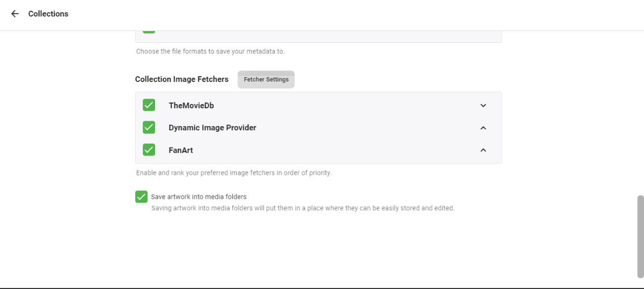Screen dimensions: 644x289
Task: Select the FanArt fetcher label
Action: pos(181,151)
